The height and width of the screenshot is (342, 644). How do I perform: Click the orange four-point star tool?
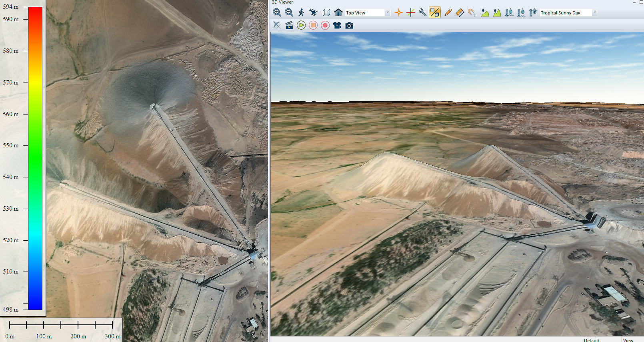(398, 13)
